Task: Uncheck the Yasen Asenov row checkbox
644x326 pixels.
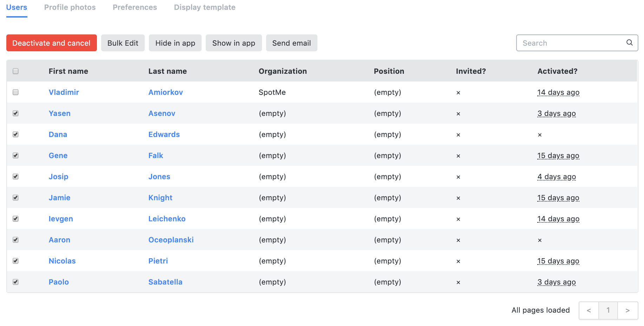Action: [15, 113]
